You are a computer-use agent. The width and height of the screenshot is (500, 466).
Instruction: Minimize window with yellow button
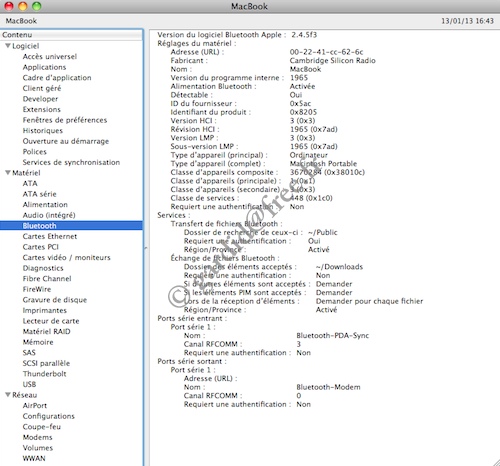23,6
